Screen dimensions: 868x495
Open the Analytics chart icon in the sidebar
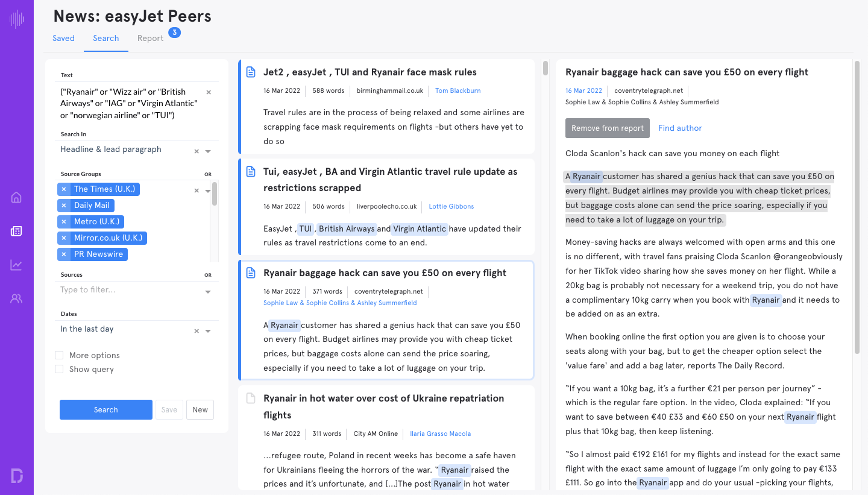coord(16,263)
